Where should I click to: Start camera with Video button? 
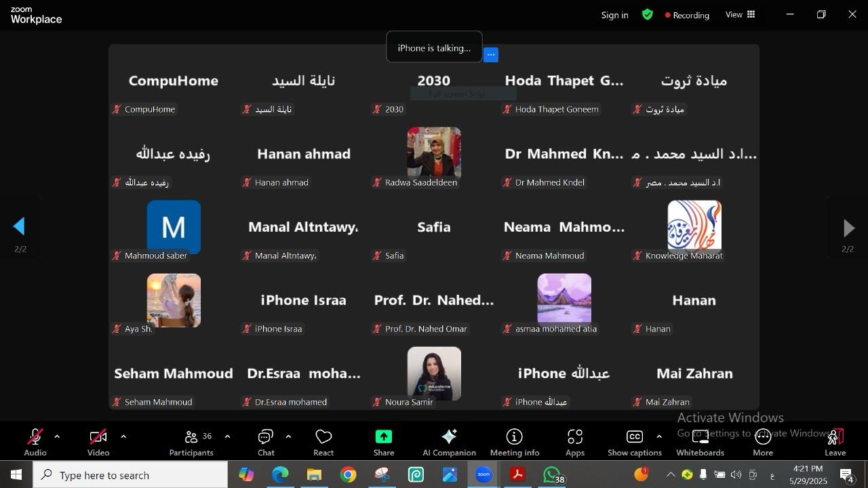click(x=98, y=442)
